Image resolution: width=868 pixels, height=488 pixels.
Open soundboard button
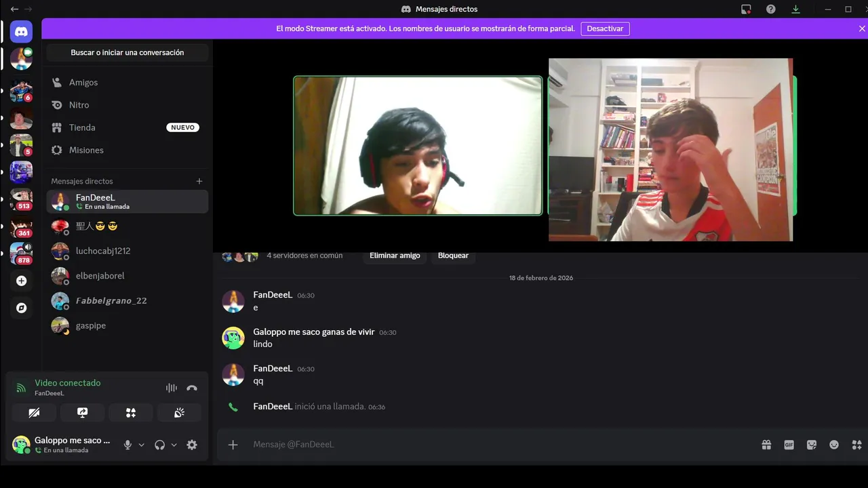click(179, 413)
